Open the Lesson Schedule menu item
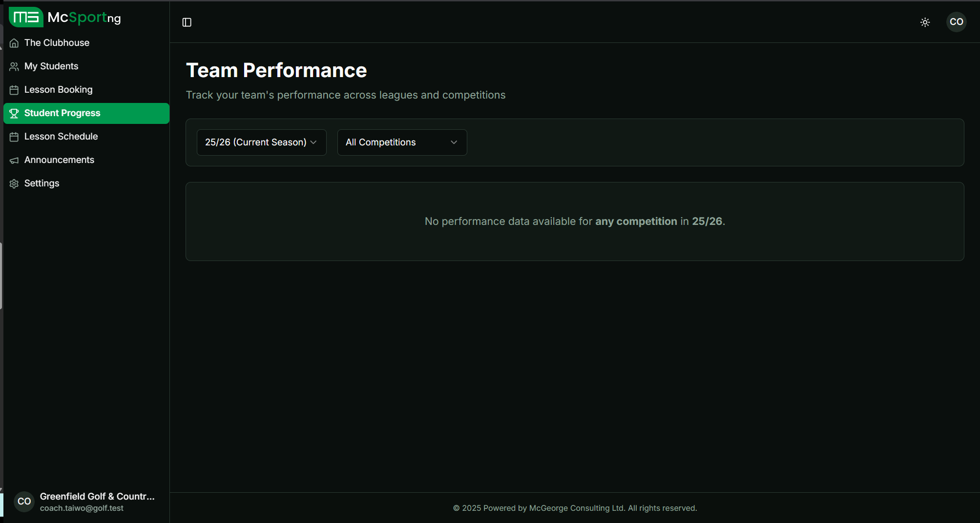The height and width of the screenshot is (523, 980). (x=61, y=137)
